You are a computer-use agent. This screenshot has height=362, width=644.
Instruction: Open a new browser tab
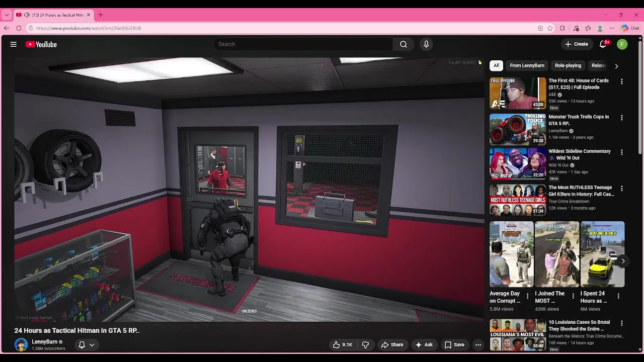100,15
